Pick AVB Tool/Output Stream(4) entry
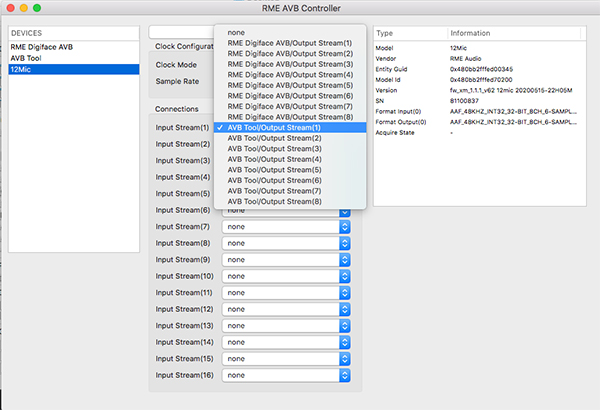Image resolution: width=600 pixels, height=410 pixels. pos(290,159)
